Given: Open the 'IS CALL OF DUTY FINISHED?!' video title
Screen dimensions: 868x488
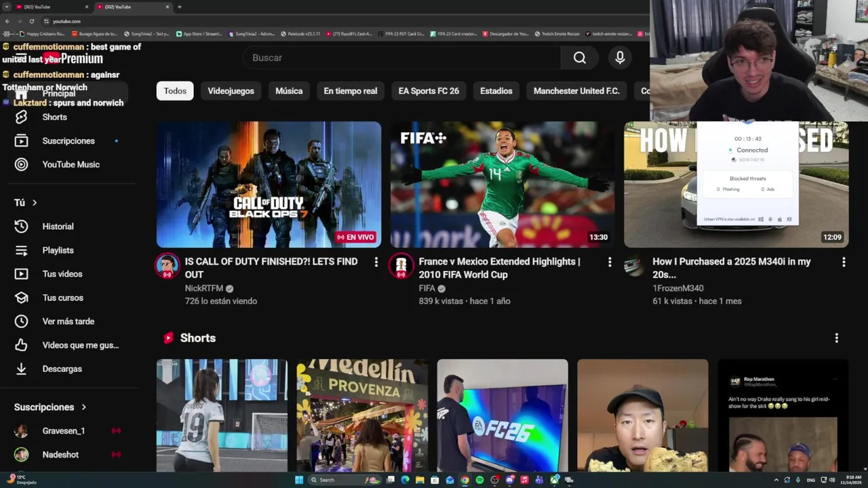Looking at the screenshot, I should coord(271,268).
